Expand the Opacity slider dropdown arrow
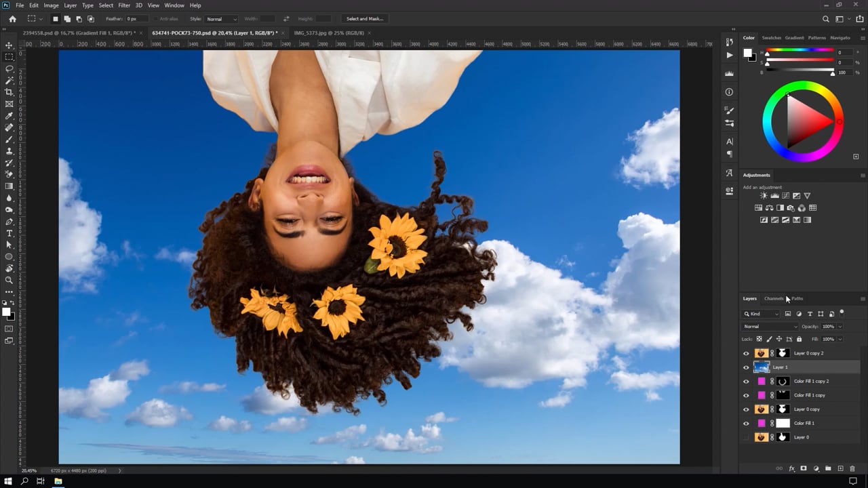Screen dimensions: 868x488 tap(840, 327)
